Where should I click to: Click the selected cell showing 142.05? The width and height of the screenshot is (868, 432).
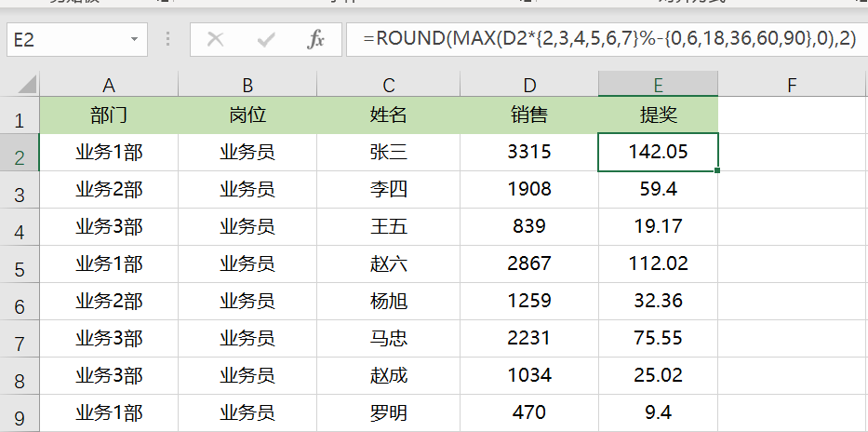pyautogui.click(x=658, y=153)
